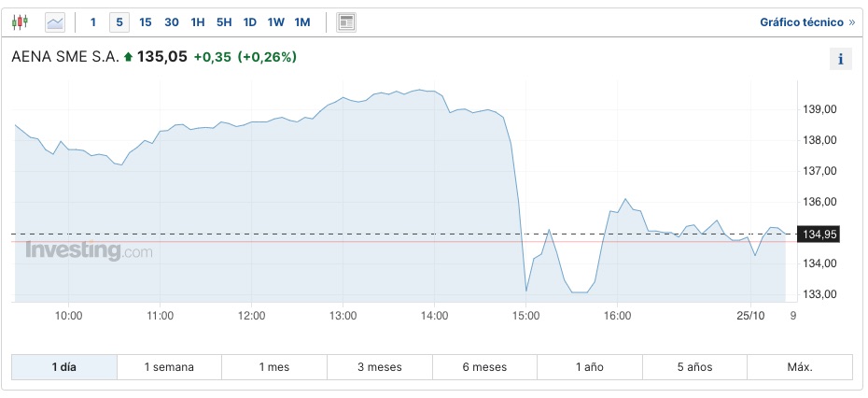
Task: Change interval to 1D
Action: [250, 21]
